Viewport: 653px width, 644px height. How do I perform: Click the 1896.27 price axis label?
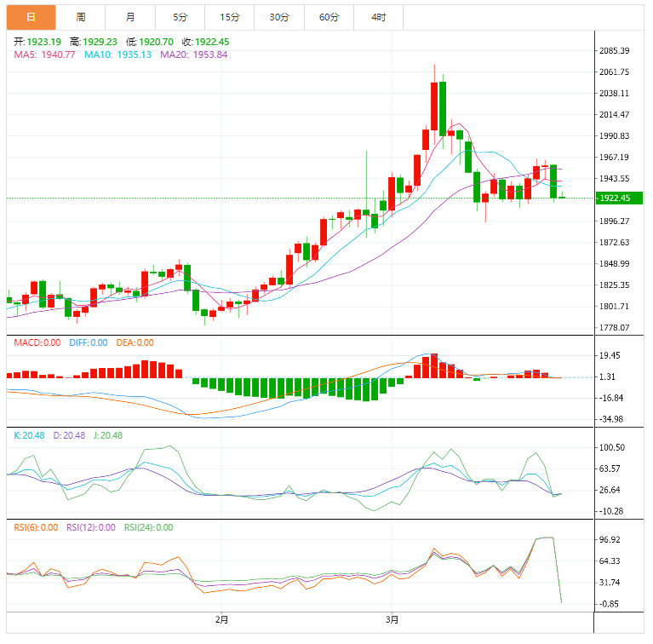pos(615,221)
